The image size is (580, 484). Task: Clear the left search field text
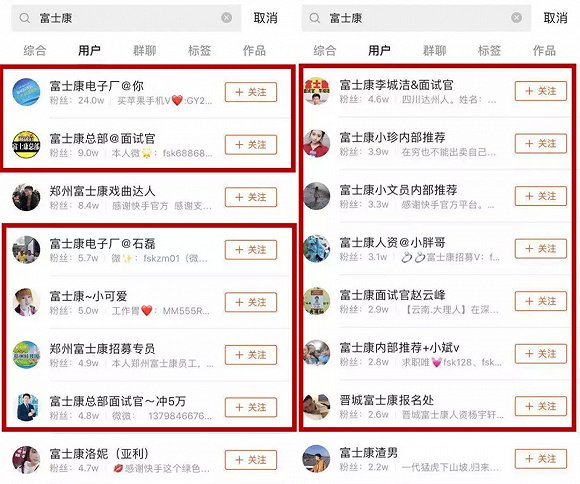pos(226,18)
